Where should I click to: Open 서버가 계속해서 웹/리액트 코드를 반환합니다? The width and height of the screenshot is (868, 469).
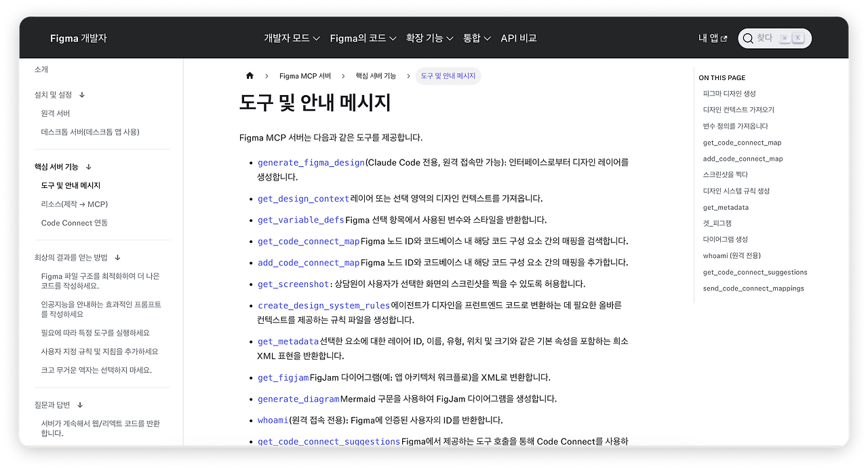[100, 428]
